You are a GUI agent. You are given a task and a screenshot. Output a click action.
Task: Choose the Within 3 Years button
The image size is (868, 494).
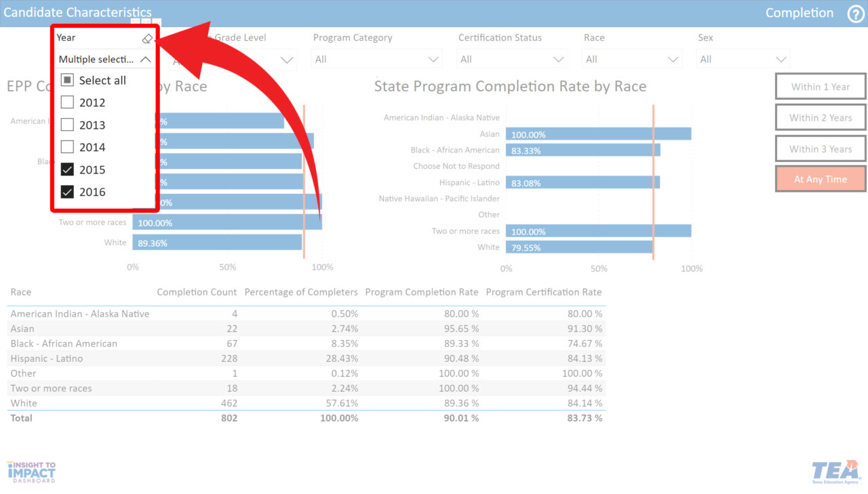(820, 149)
